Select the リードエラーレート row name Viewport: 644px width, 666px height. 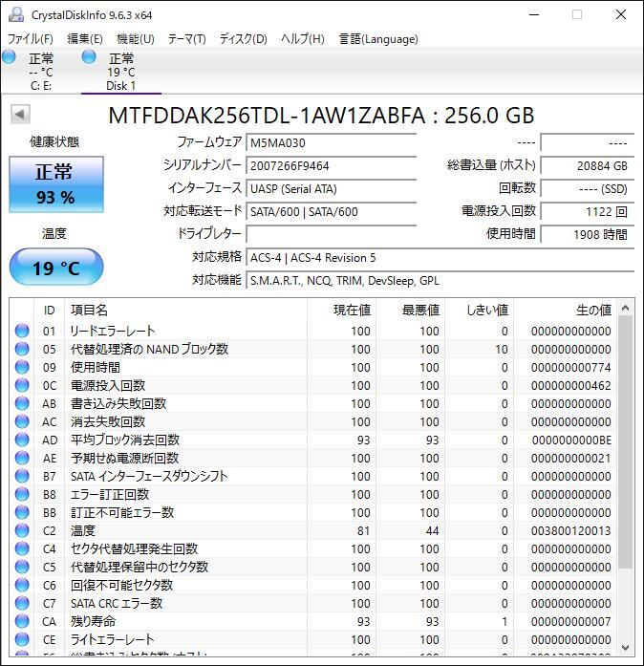pos(113,331)
